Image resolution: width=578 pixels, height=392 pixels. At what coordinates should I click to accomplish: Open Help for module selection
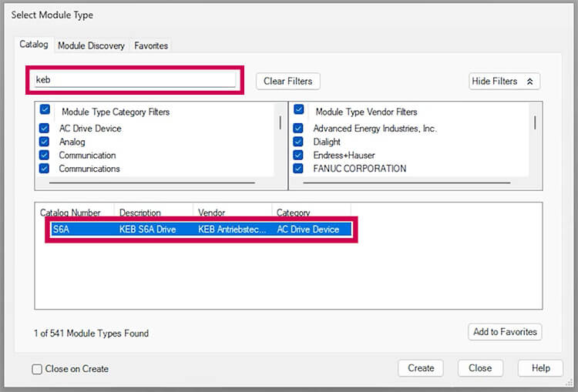[x=540, y=368]
